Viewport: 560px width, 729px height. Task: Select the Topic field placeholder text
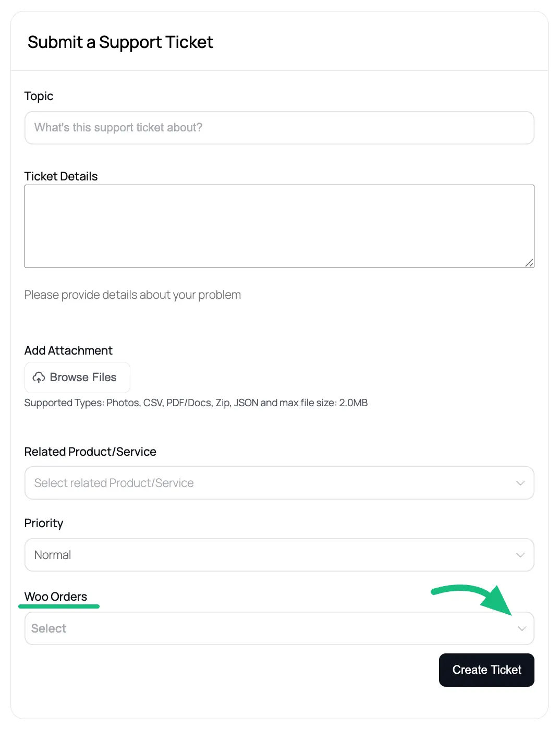pyautogui.click(x=118, y=127)
